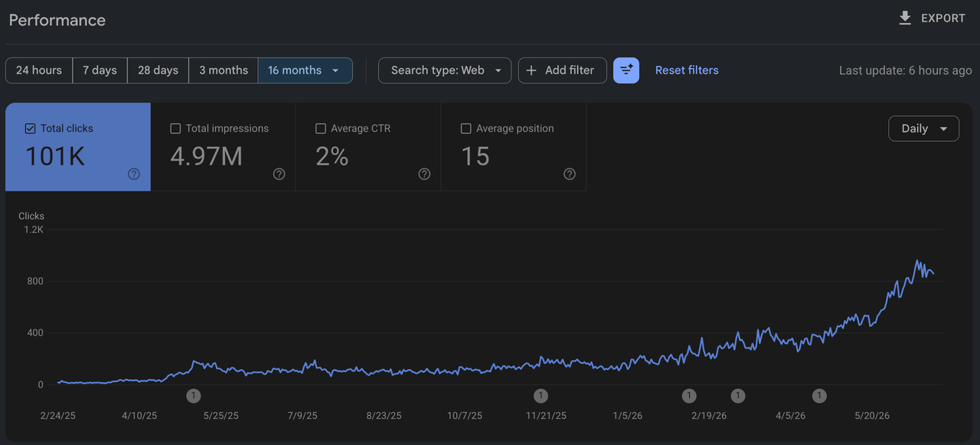Select the 3 months range tab
The width and height of the screenshot is (980, 445).
224,70
